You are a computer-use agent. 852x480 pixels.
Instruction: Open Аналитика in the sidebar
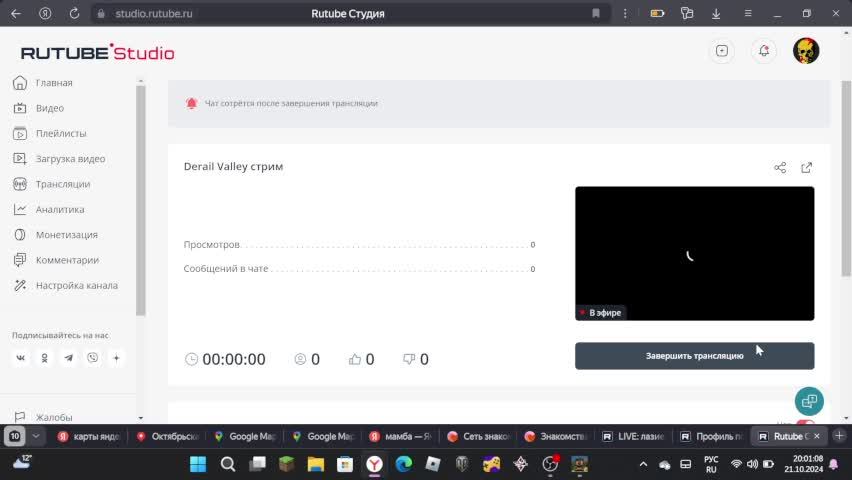pyautogui.click(x=49, y=209)
